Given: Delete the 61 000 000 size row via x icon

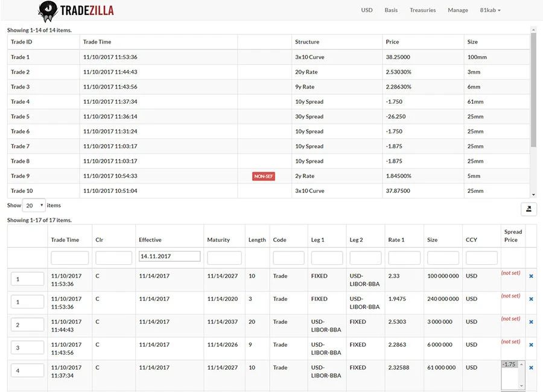Looking at the screenshot, I should pos(530,367).
